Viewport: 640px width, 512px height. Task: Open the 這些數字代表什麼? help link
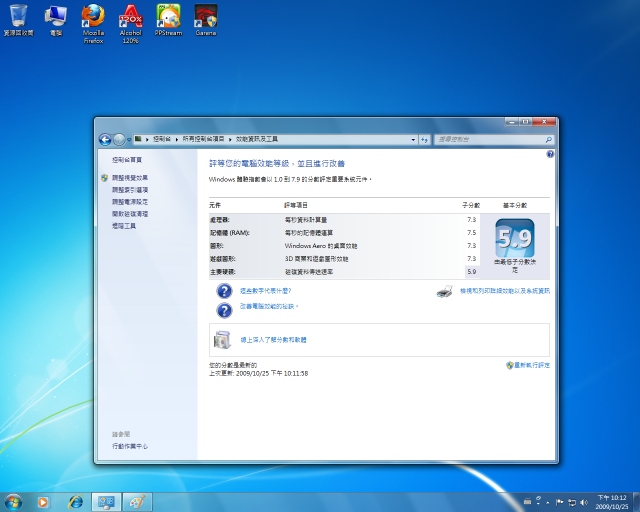point(265,291)
